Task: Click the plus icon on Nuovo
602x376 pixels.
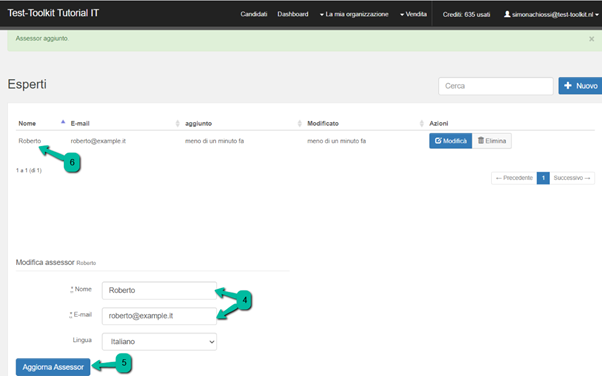Action: coord(568,86)
